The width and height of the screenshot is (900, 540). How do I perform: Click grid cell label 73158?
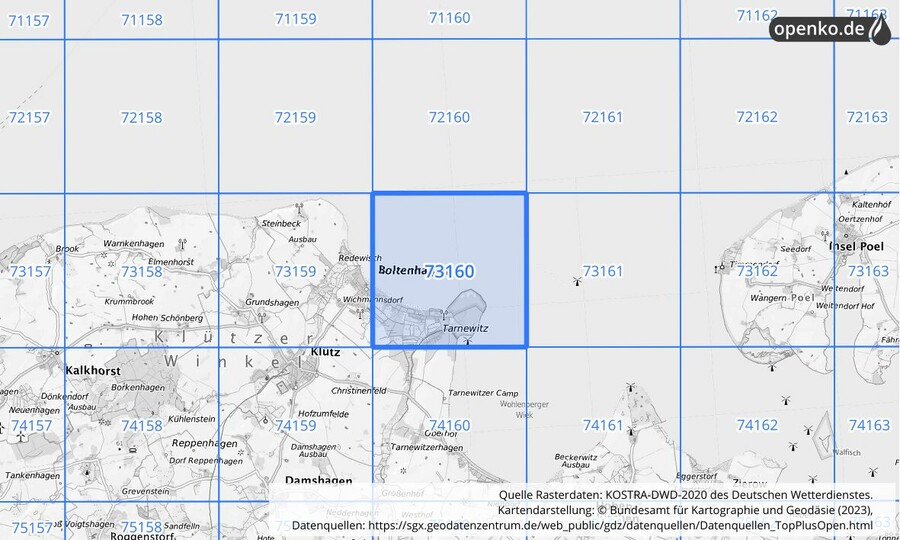(142, 271)
